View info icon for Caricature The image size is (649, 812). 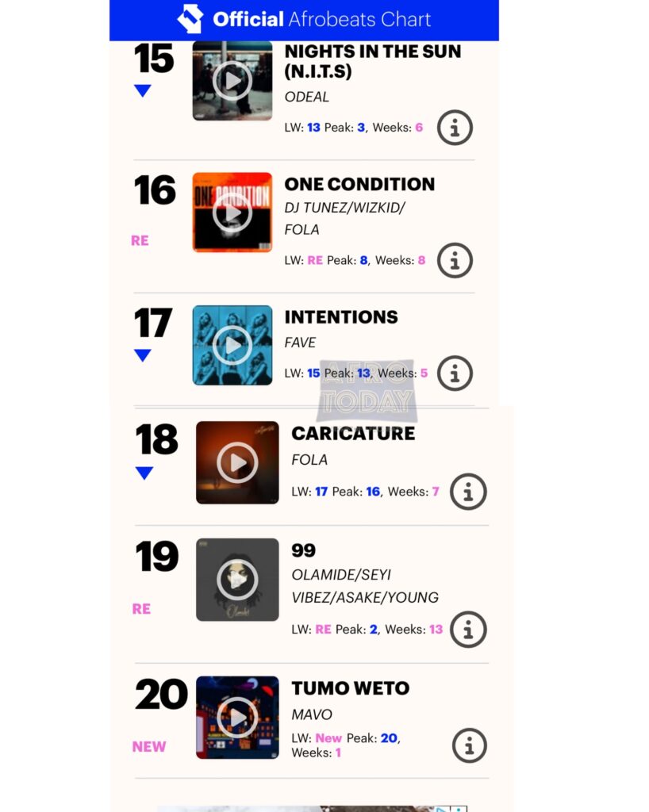[x=468, y=492]
